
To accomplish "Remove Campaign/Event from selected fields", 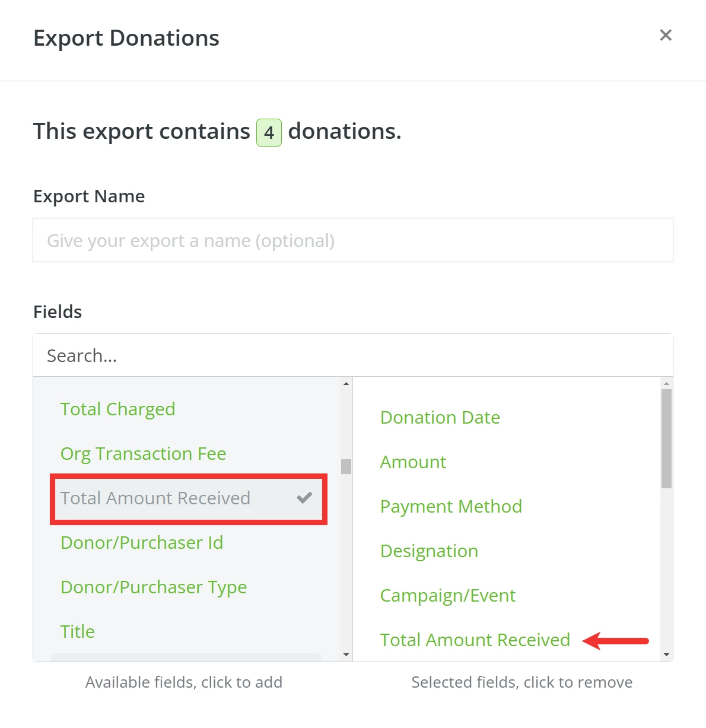I will 447,595.
